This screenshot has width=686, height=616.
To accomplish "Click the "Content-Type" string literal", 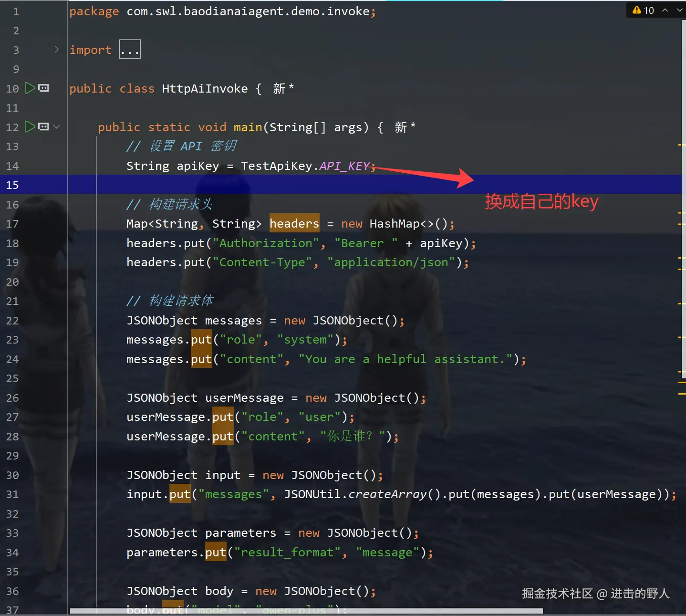I will [262, 262].
